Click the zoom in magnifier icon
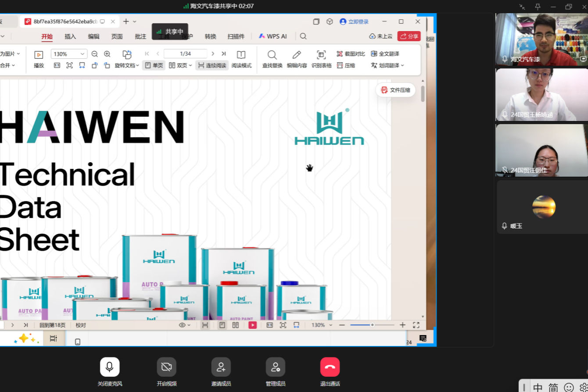Image resolution: width=588 pixels, height=392 pixels. click(x=107, y=54)
